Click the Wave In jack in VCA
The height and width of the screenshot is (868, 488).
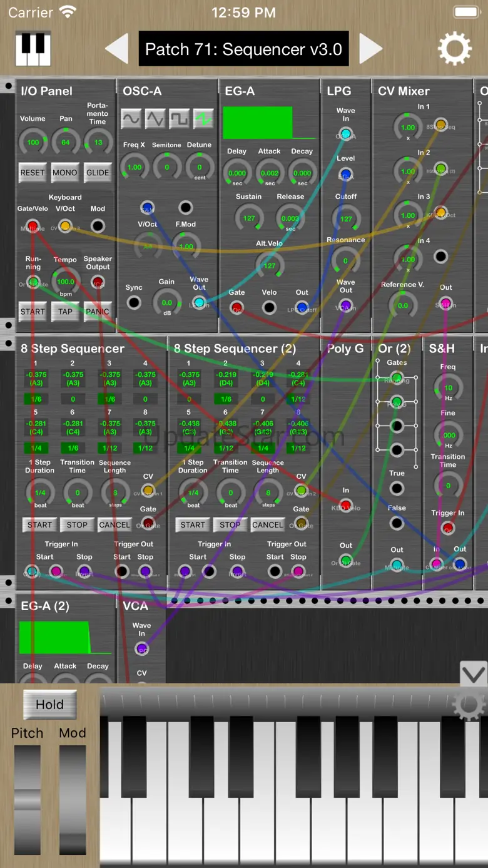(142, 649)
